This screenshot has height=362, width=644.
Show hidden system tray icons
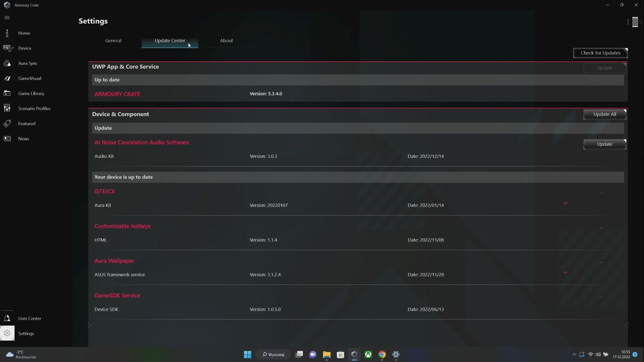574,354
